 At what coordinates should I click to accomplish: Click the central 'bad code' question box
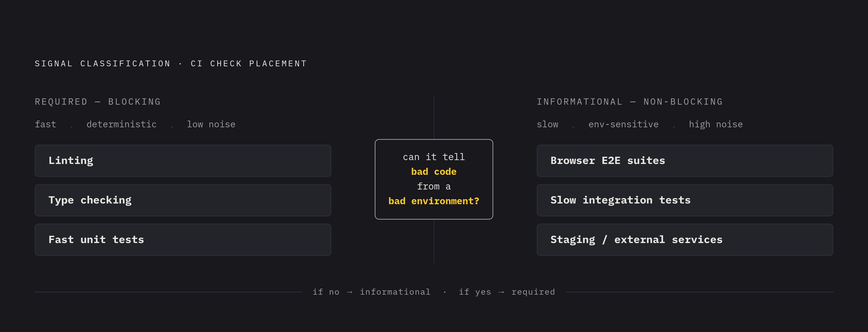pyautogui.click(x=434, y=179)
